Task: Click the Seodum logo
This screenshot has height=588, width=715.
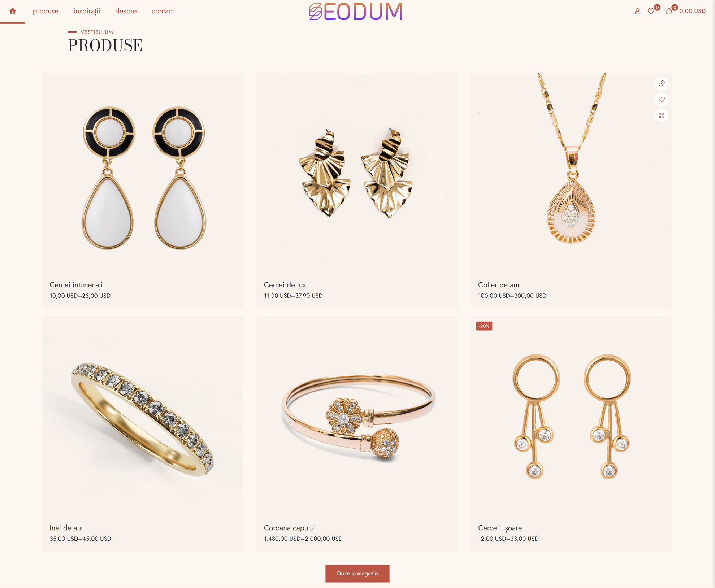Action: (x=356, y=12)
